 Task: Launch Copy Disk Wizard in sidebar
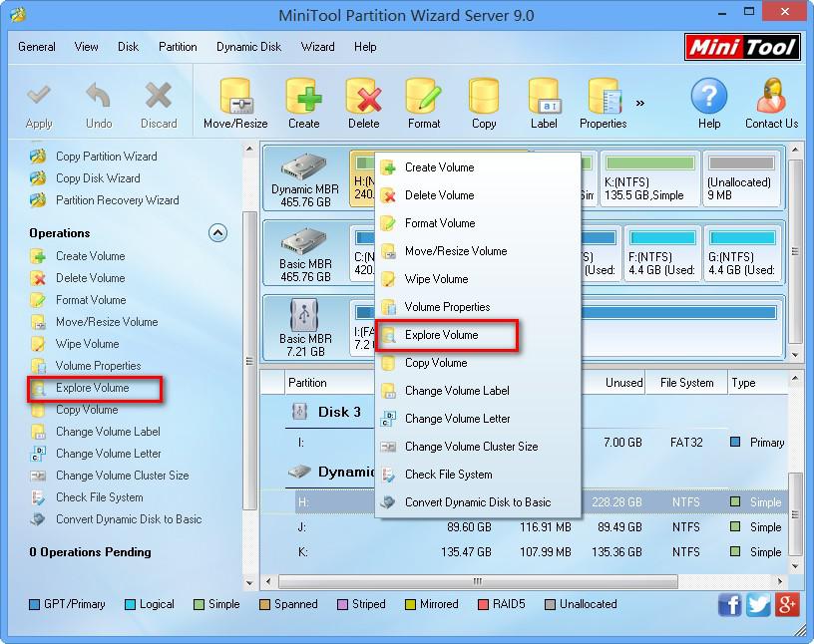(x=98, y=178)
